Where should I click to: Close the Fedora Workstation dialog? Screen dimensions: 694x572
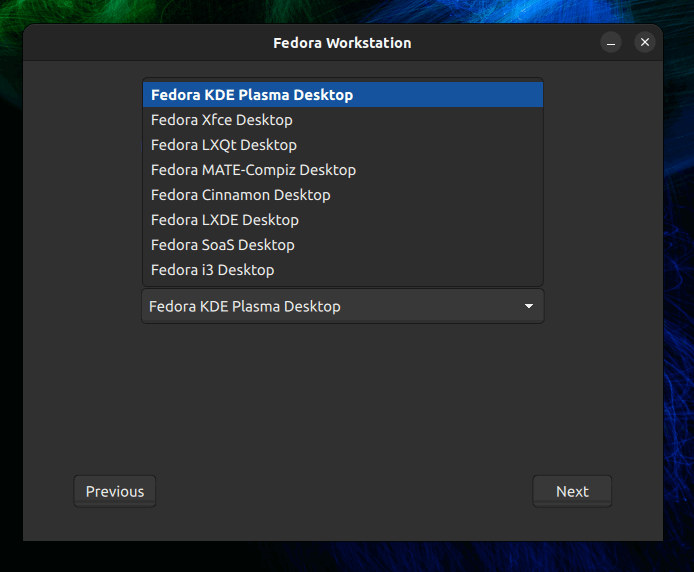tap(645, 42)
